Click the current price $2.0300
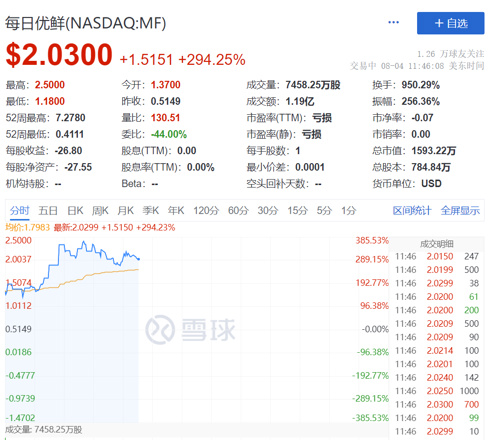The width and height of the screenshot is (500, 440). (x=59, y=55)
